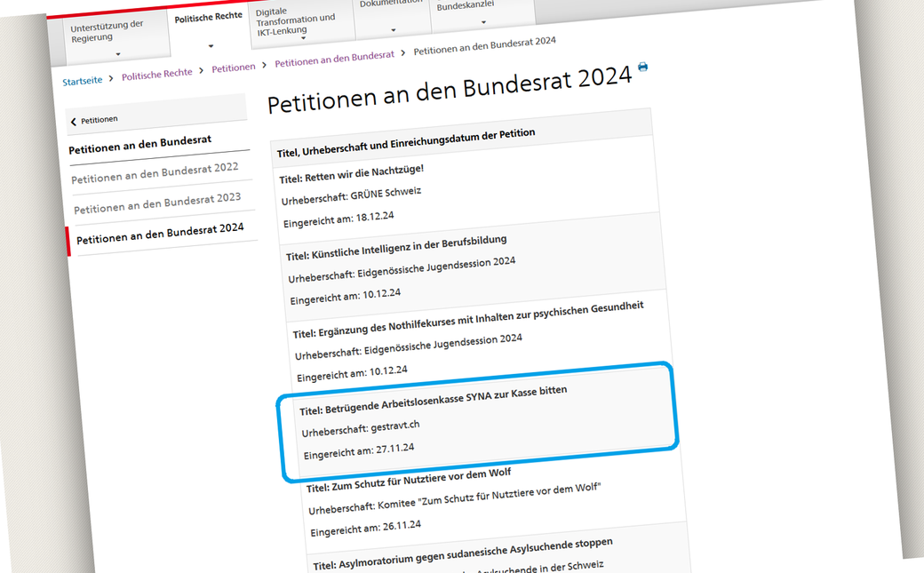Expand dropdown arrow under Bundeskanzlei
The width and height of the screenshot is (924, 573).
point(484,22)
